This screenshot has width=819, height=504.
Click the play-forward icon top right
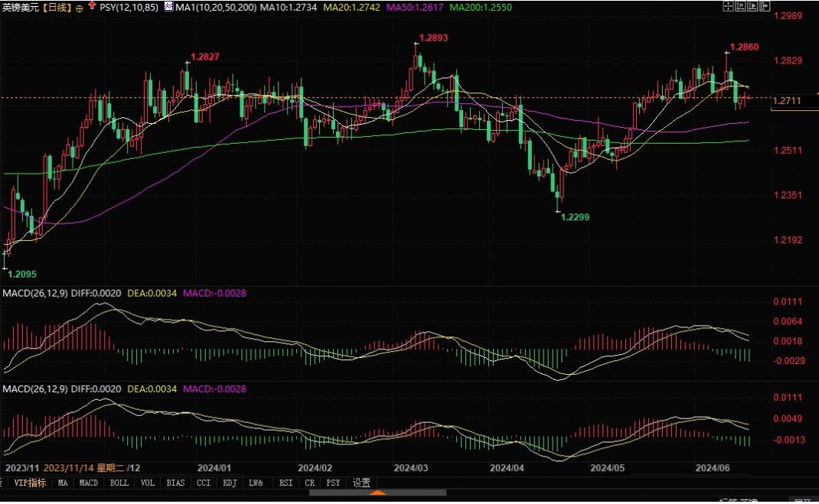point(752,6)
